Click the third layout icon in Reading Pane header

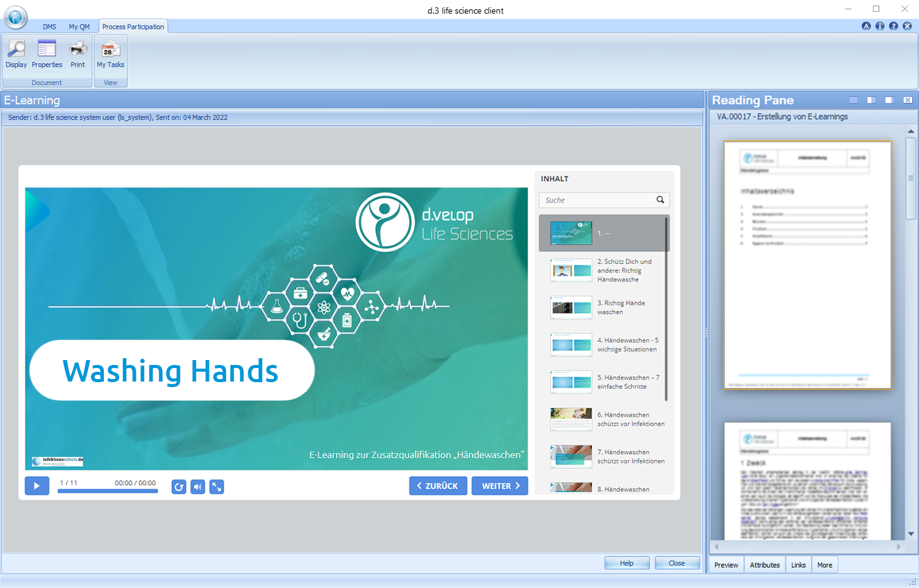click(x=889, y=100)
